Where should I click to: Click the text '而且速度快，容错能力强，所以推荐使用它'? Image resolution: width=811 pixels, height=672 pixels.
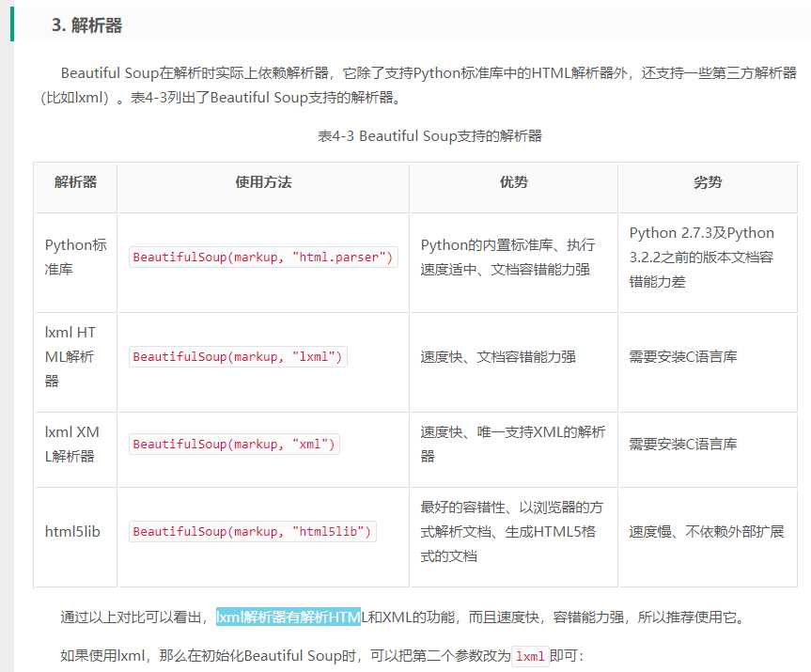[602, 617]
